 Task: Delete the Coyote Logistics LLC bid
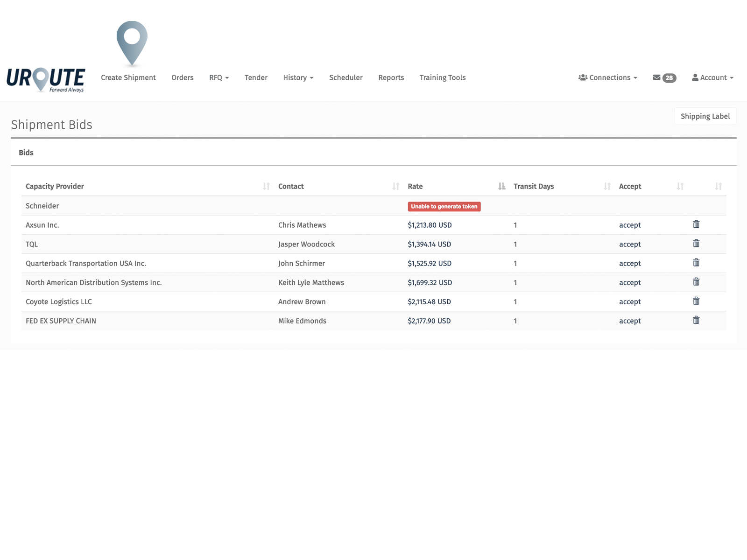pos(696,301)
